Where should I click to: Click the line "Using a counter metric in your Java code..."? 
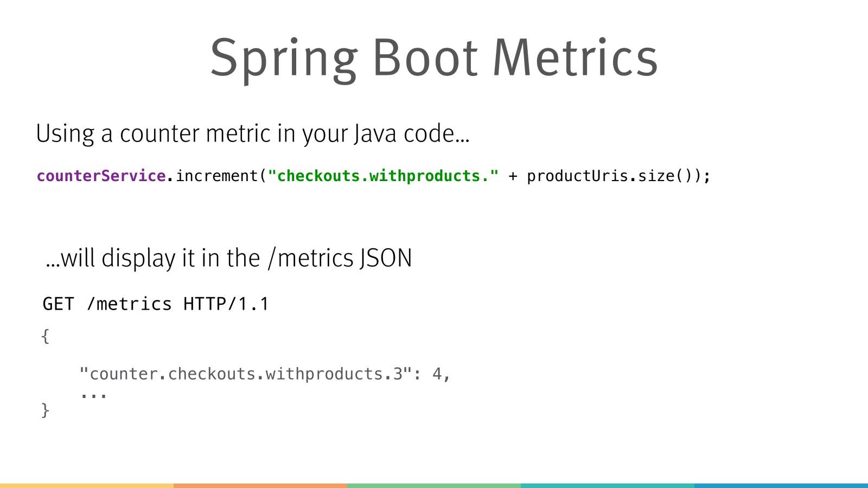click(253, 134)
